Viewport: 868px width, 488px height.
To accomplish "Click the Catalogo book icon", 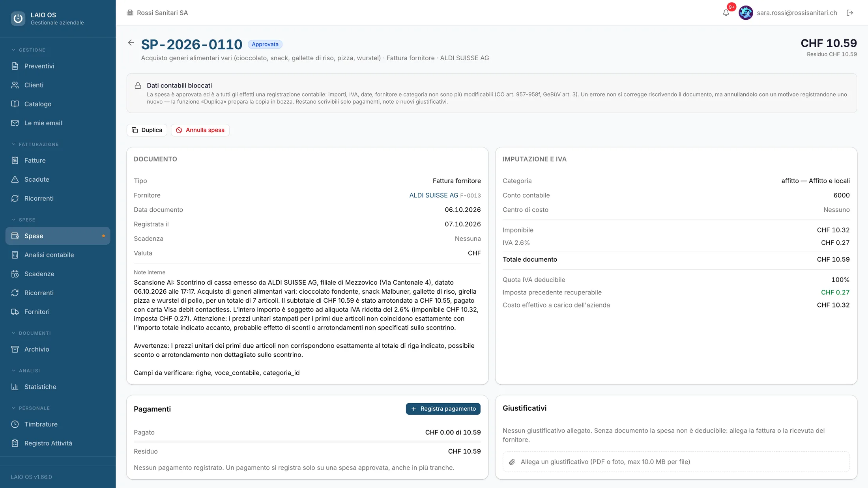I will coord(15,104).
